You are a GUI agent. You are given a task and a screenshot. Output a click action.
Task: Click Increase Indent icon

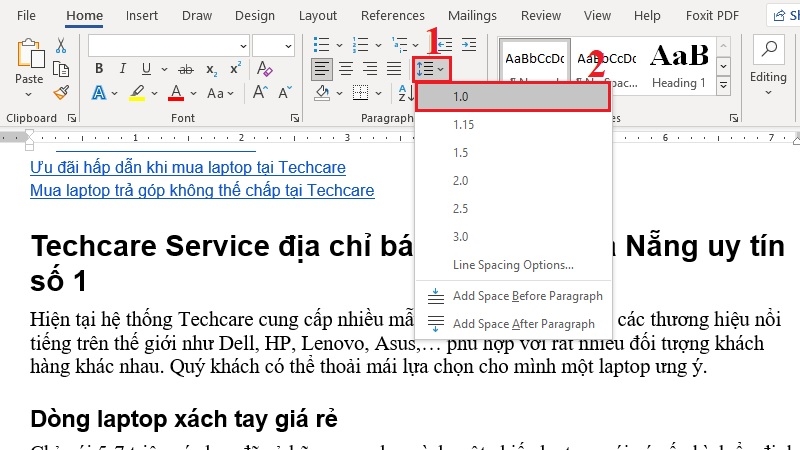click(x=468, y=45)
